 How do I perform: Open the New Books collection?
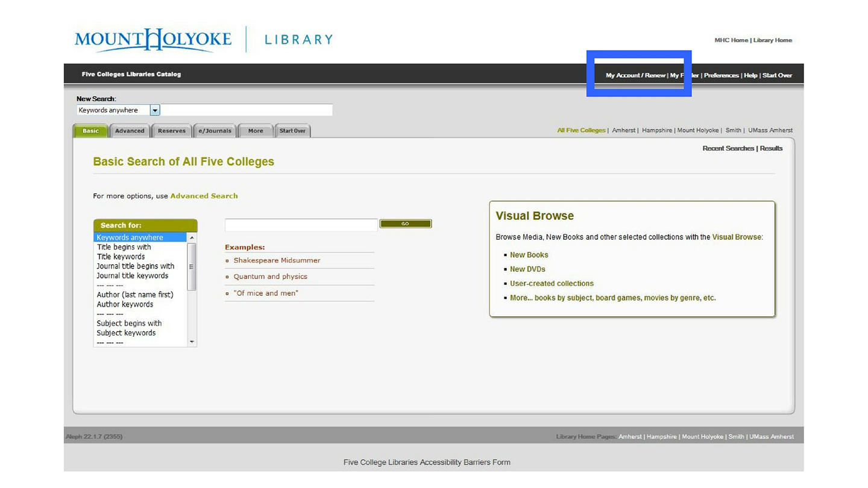[x=529, y=255]
